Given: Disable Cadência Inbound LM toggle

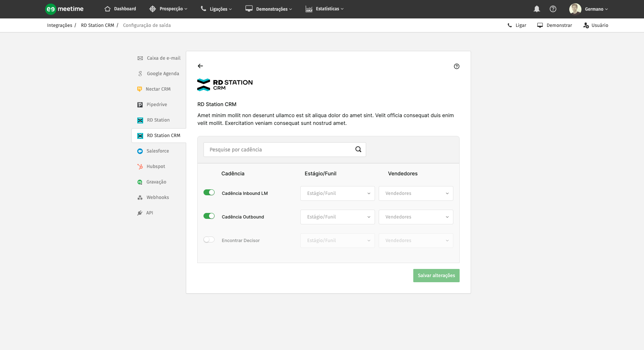Looking at the screenshot, I should click(x=209, y=192).
